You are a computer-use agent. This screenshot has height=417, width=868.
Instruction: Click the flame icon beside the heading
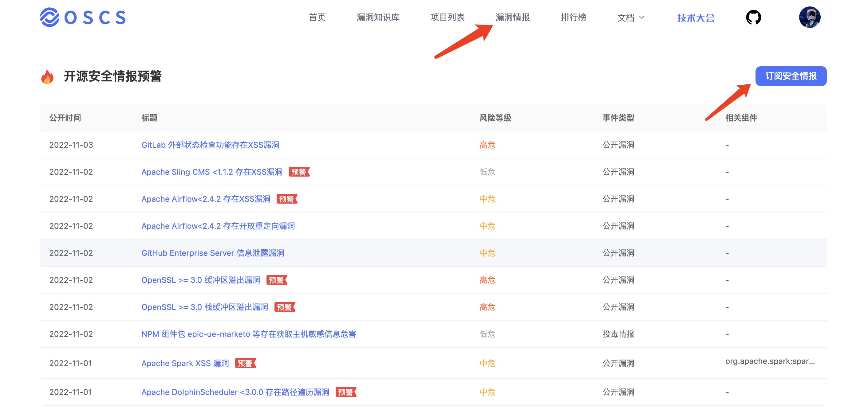click(x=47, y=77)
